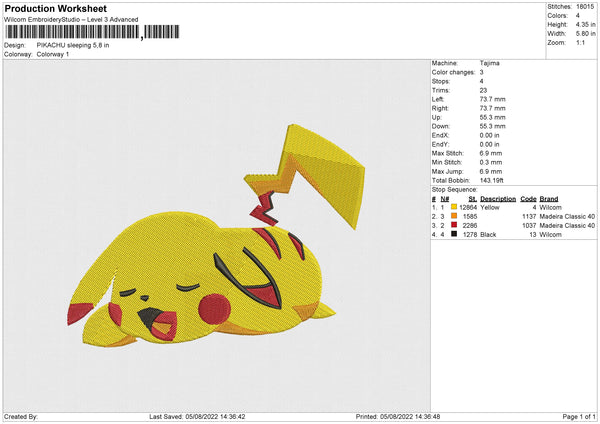Click the 'Wilcom' brand in the Black row

tap(550, 235)
